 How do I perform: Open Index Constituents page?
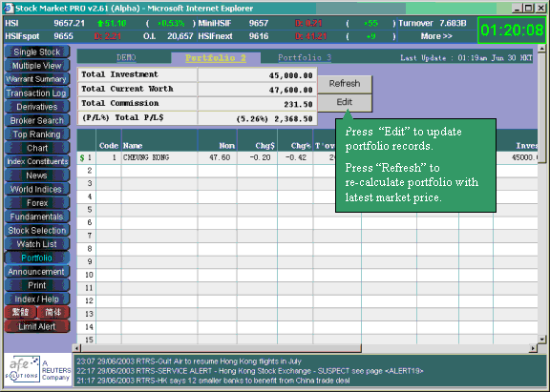pyautogui.click(x=37, y=161)
